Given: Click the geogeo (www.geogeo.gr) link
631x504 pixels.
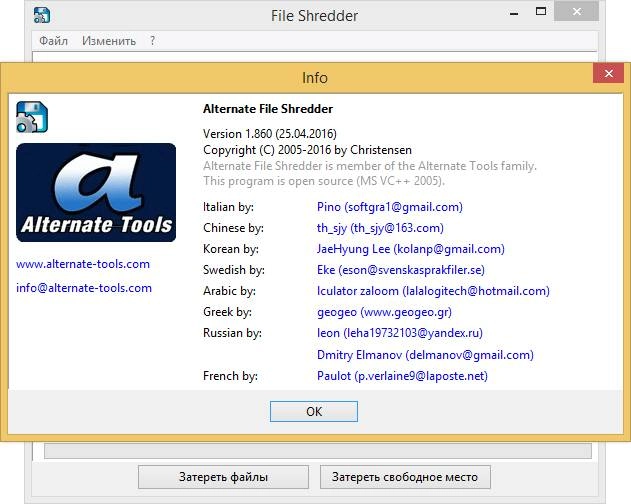Looking at the screenshot, I should (x=384, y=312).
